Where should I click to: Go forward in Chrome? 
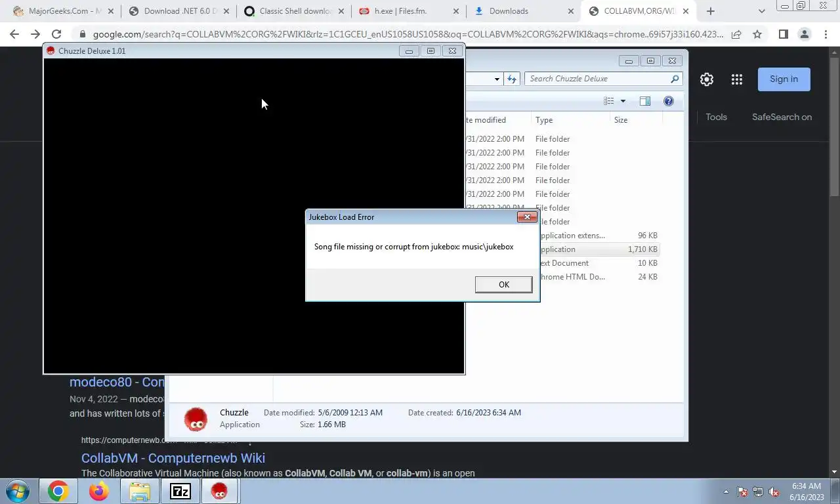(35, 34)
